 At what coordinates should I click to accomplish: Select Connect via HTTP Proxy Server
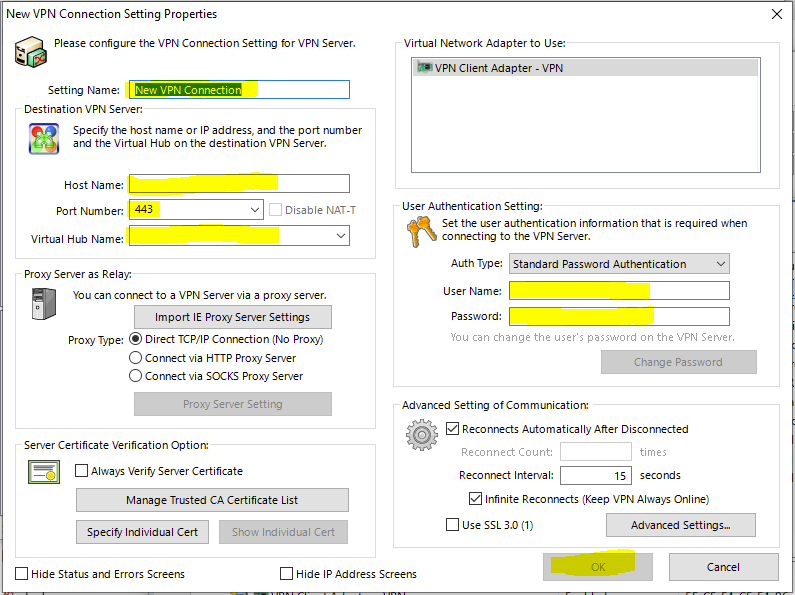[136, 358]
